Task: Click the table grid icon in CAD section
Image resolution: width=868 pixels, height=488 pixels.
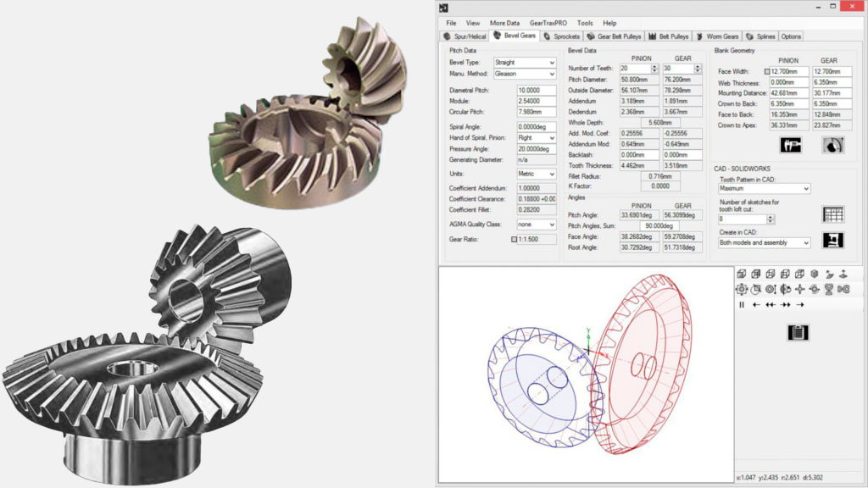Action: tap(832, 214)
